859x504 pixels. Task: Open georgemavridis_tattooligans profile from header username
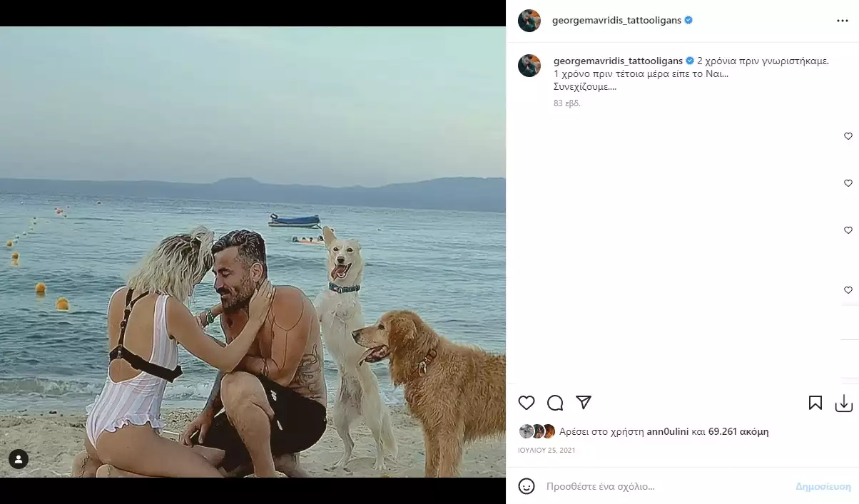616,21
